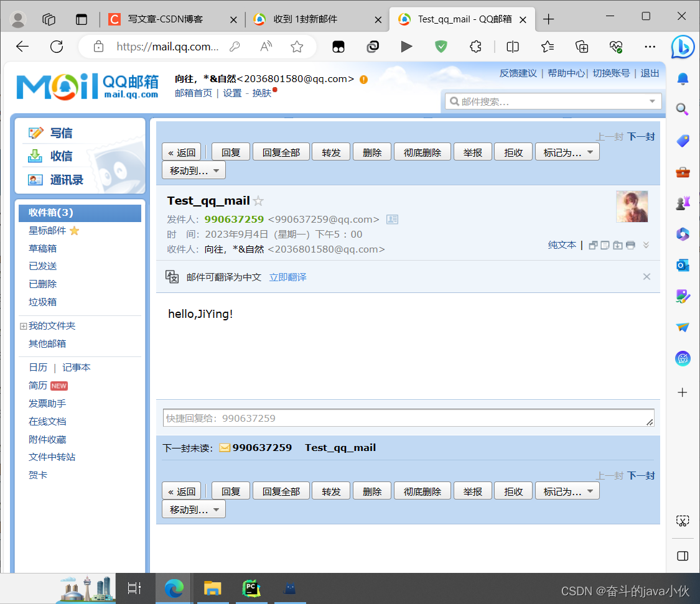
Task: Star the Test_qq_mail message
Action: tap(258, 201)
